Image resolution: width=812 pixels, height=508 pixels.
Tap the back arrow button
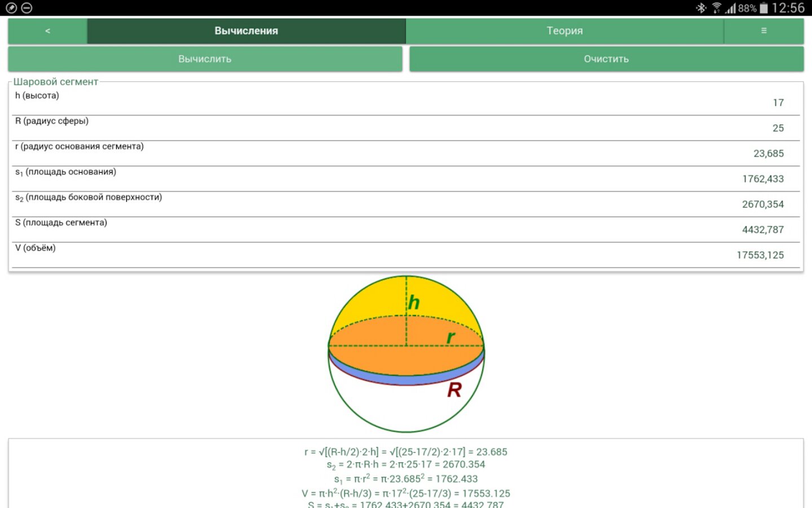coord(47,31)
